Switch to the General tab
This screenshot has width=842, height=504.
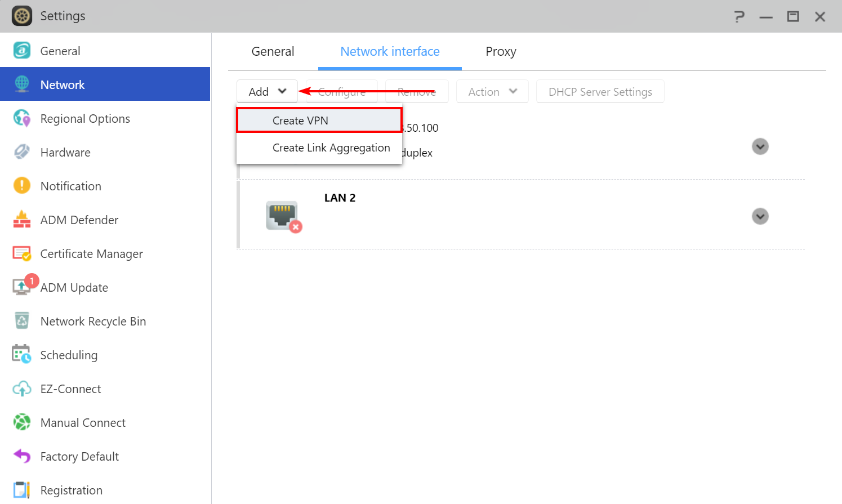point(273,51)
